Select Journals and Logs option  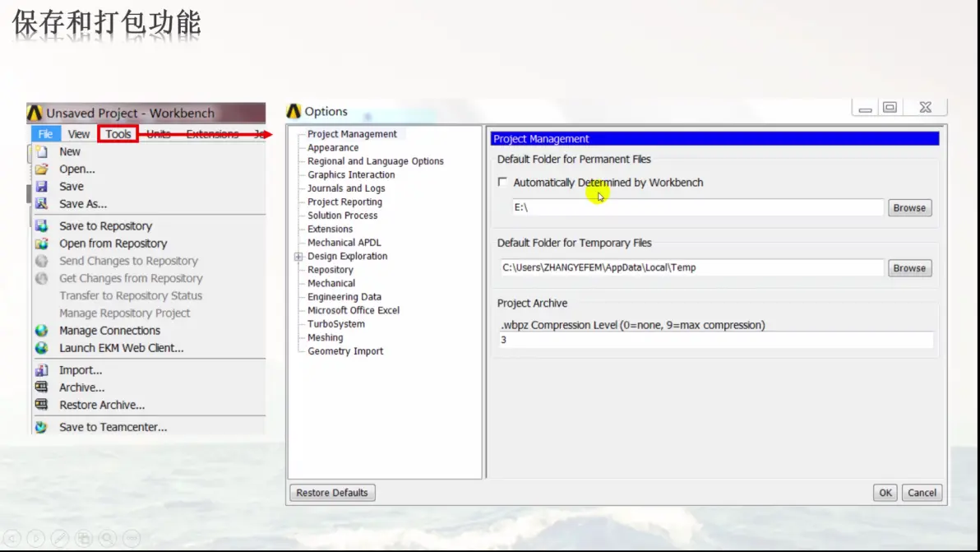point(345,188)
